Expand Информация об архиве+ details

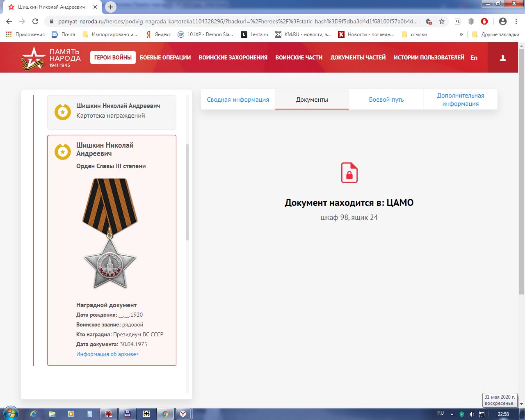coord(107,354)
